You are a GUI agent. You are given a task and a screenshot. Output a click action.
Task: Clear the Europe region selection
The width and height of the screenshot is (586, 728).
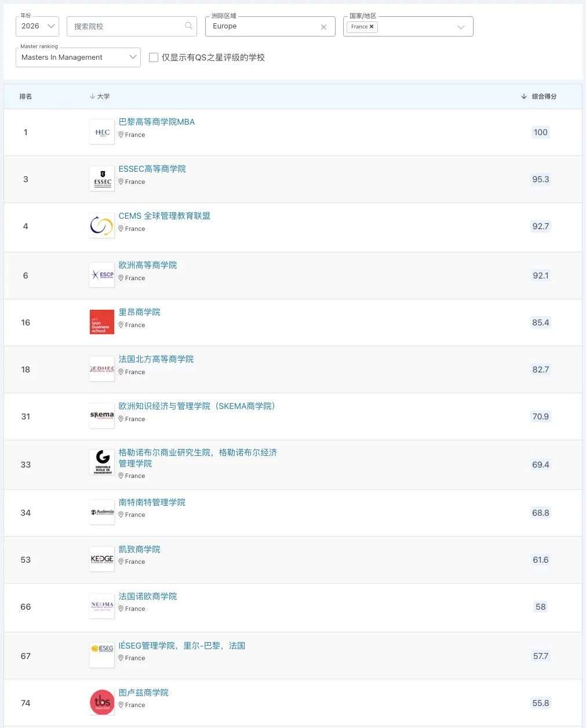pyautogui.click(x=323, y=27)
